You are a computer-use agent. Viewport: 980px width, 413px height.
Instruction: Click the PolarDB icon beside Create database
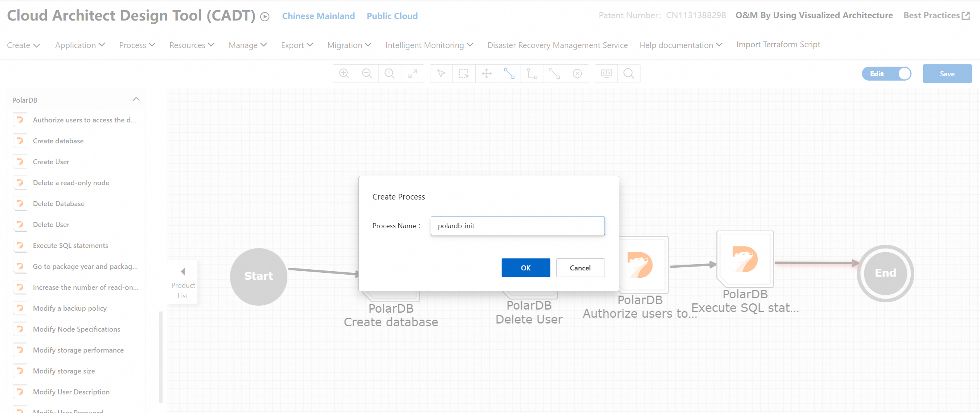coord(20,141)
